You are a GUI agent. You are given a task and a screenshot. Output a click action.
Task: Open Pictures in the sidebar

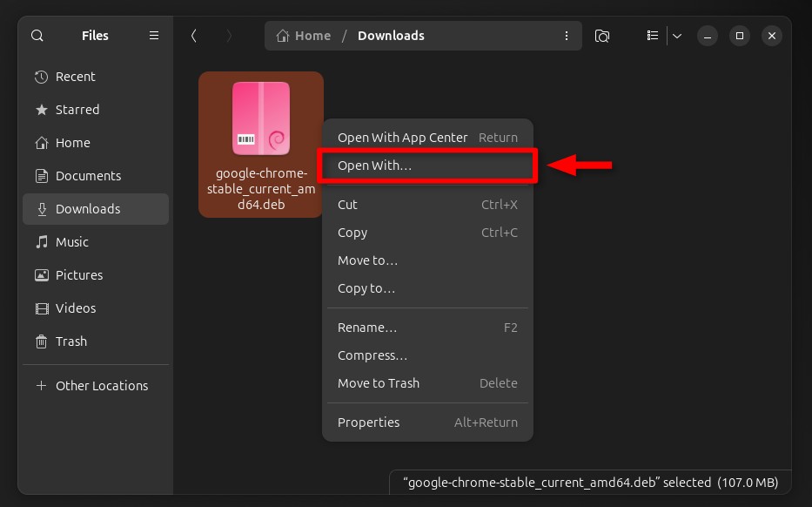(96, 275)
